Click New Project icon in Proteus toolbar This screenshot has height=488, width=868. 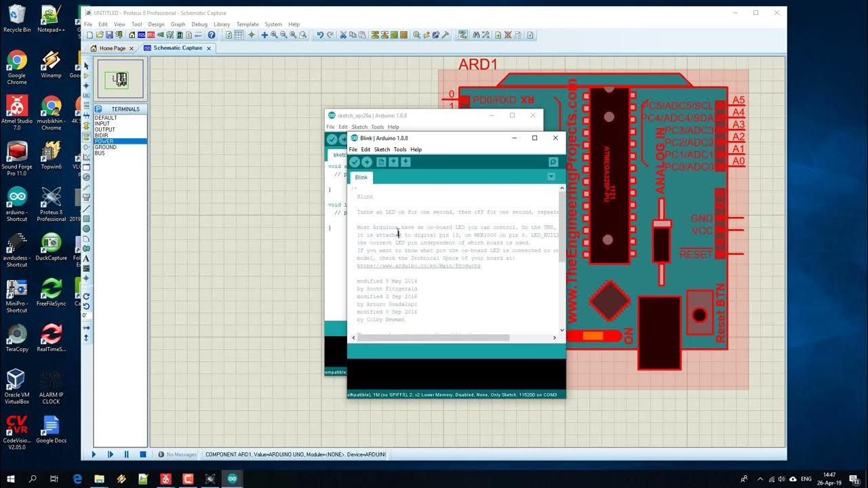90,35
